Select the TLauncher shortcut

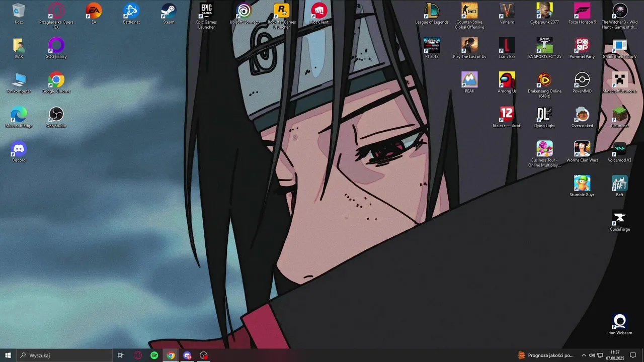620,118
